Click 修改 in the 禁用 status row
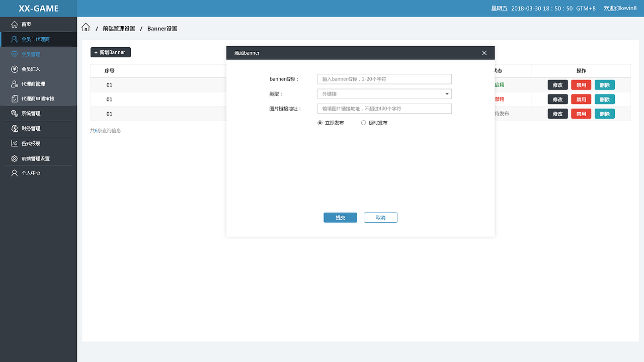Screen dimensions: 644x362 [x=557, y=100]
